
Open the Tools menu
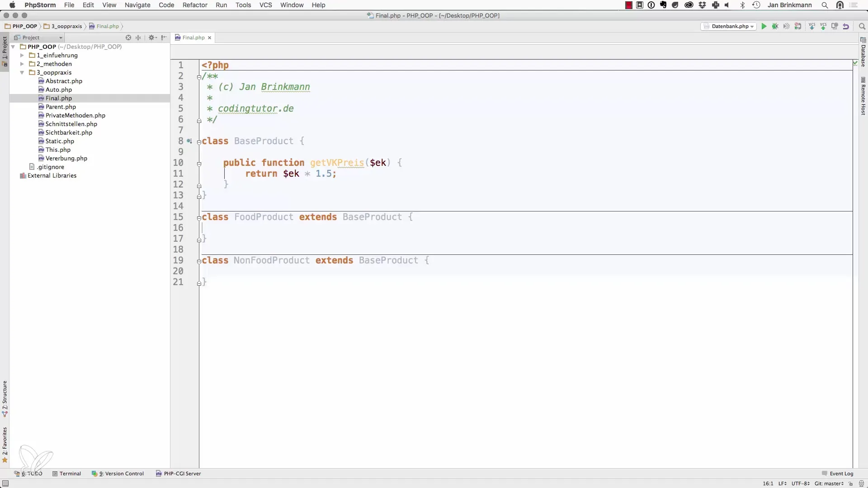point(243,5)
